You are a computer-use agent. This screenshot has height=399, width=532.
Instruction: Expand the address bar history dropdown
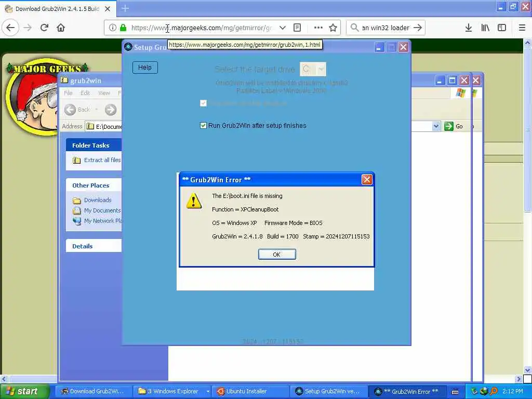click(x=282, y=28)
